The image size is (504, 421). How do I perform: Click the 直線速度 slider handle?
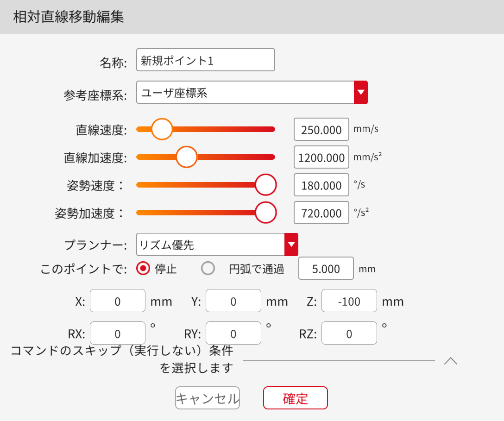click(162, 129)
